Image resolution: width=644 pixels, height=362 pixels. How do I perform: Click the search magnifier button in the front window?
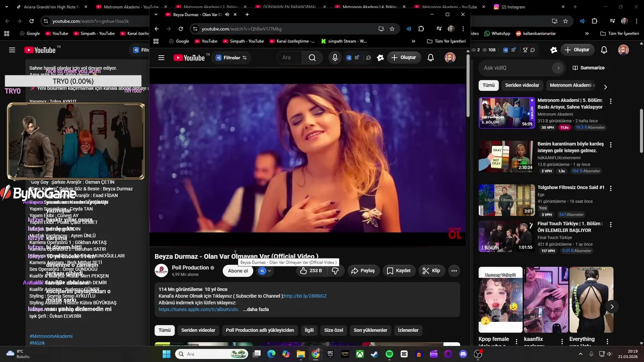coord(312,58)
